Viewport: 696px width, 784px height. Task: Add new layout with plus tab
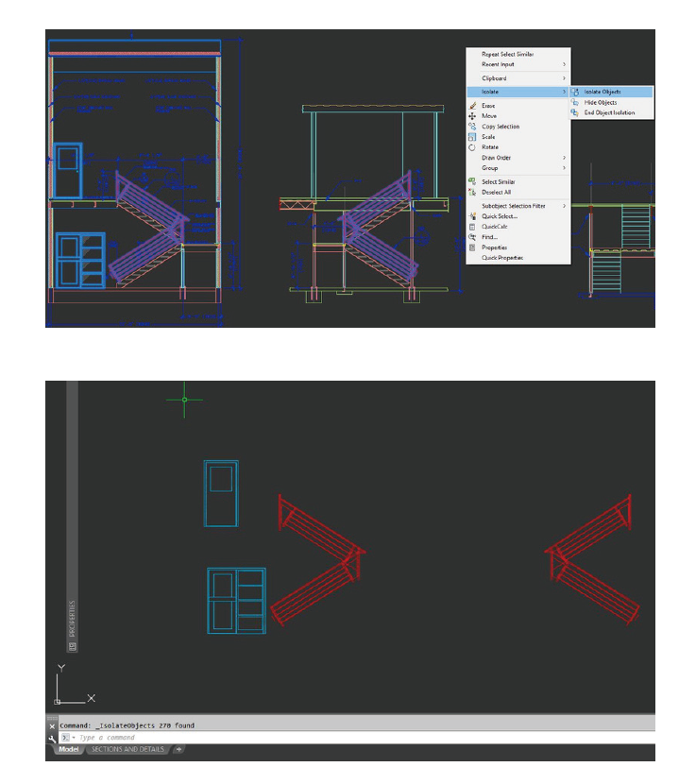tap(178, 749)
